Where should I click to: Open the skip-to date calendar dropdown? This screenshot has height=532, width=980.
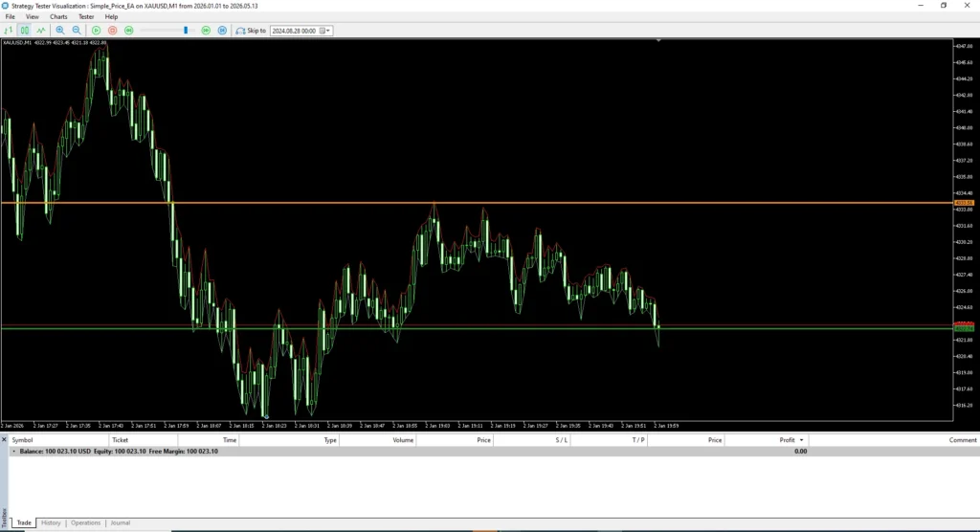coord(325,31)
